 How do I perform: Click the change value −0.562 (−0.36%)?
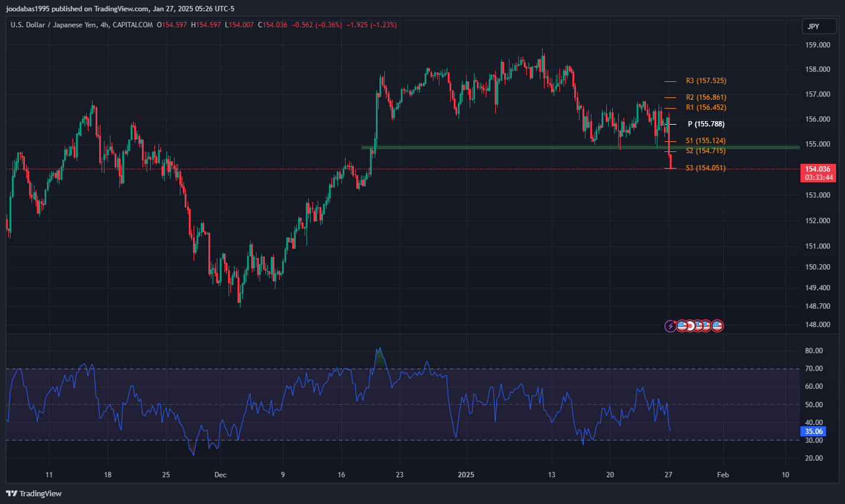pos(317,25)
